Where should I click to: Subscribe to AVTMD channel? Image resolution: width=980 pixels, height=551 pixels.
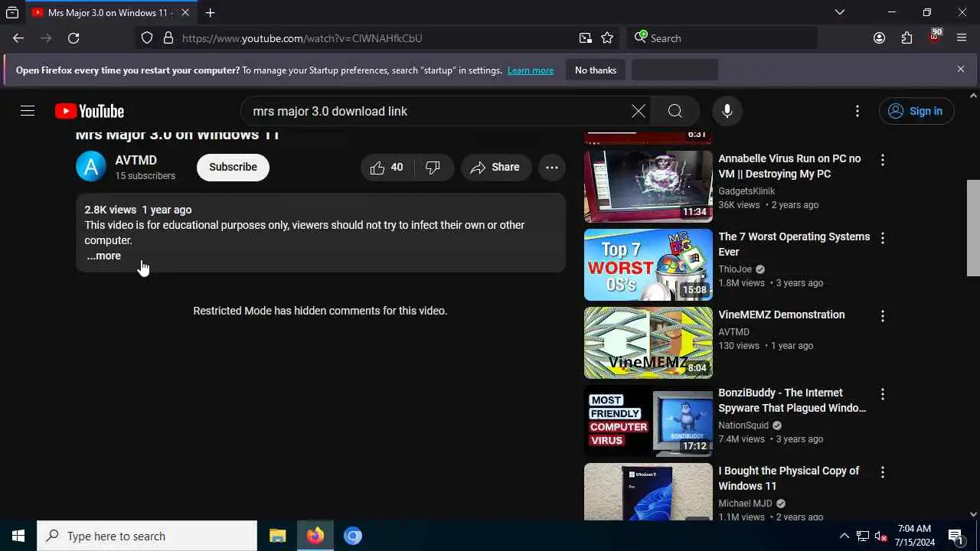point(233,167)
